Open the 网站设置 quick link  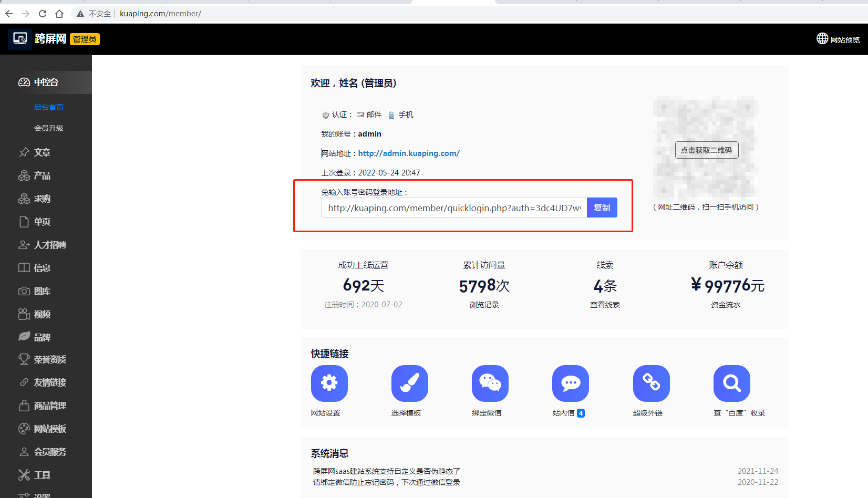[329, 383]
